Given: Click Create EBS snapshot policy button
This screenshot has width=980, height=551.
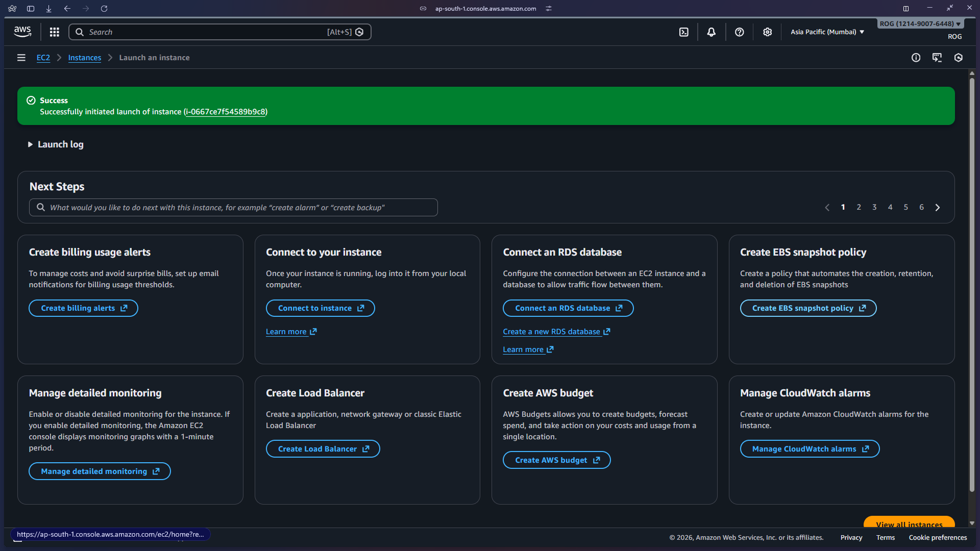Looking at the screenshot, I should (808, 308).
